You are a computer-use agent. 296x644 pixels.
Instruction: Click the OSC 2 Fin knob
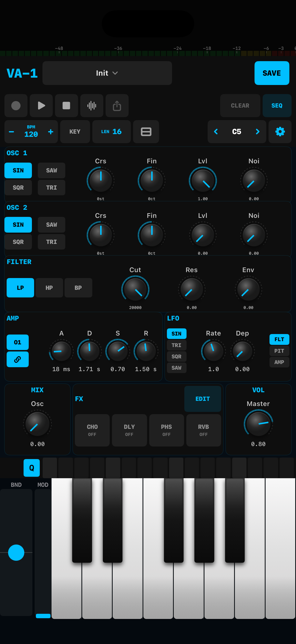click(x=152, y=235)
